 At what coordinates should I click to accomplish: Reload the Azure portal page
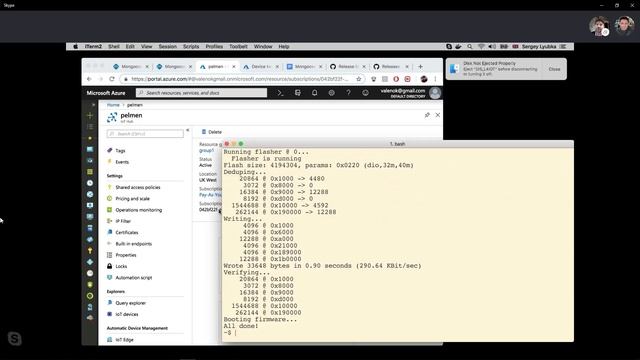click(x=111, y=79)
